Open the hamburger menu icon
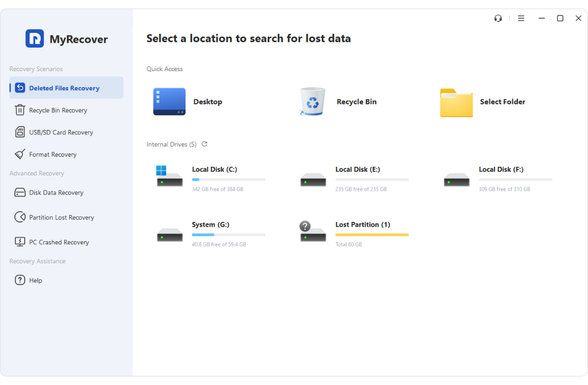Screen dimensions: 588x385 (x=521, y=18)
